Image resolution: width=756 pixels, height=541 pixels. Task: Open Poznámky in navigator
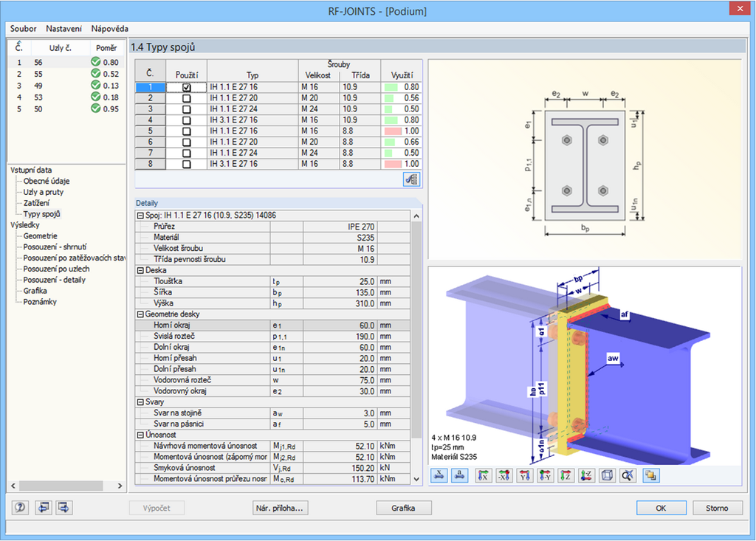(40, 302)
